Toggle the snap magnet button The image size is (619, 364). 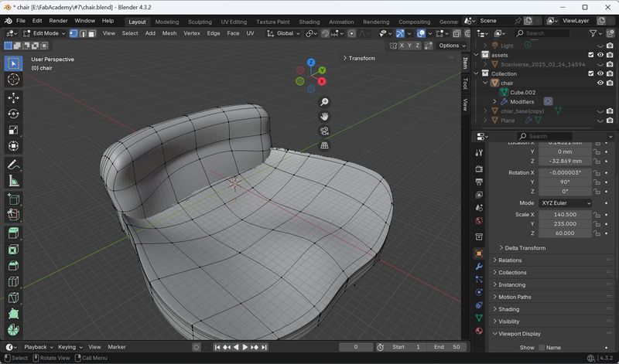click(x=325, y=33)
